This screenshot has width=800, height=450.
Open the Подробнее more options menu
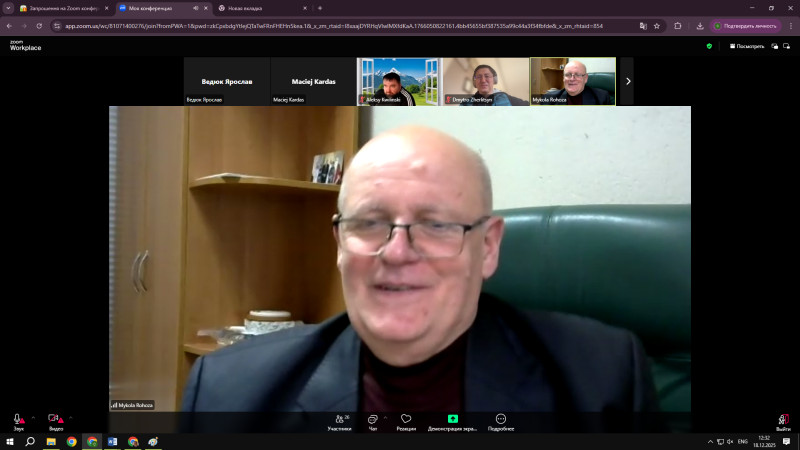tap(500, 421)
